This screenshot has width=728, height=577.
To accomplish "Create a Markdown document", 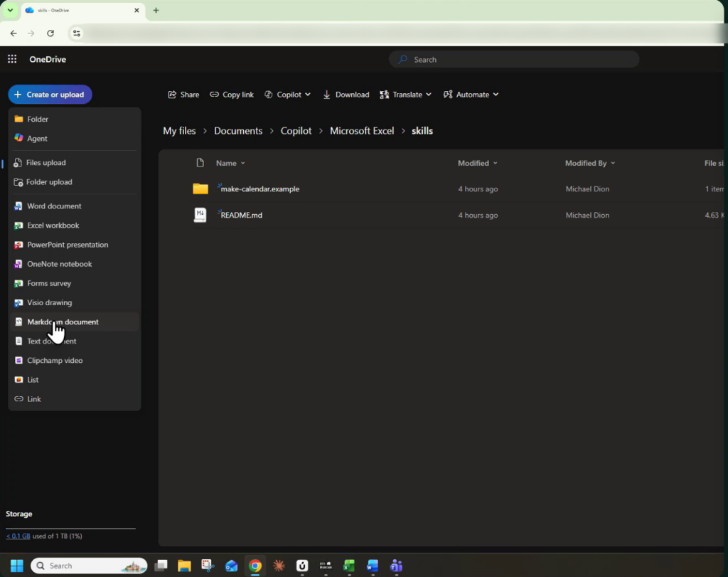I will (x=74, y=322).
